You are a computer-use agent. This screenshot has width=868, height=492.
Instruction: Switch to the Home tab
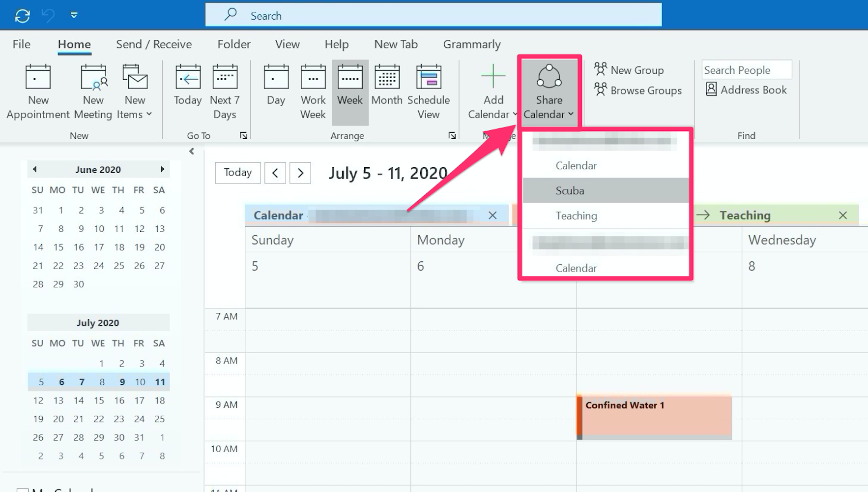point(74,44)
